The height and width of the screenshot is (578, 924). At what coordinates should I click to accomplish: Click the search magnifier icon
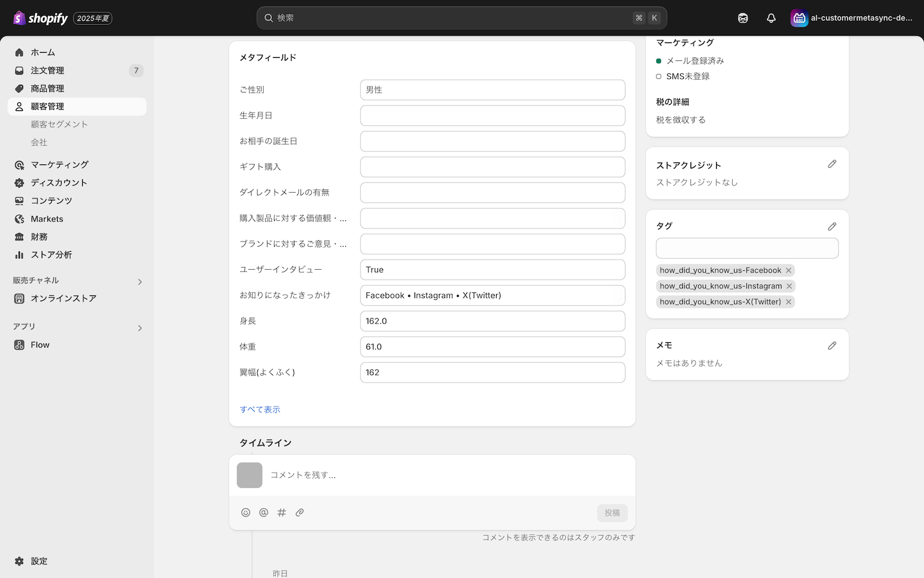(269, 18)
